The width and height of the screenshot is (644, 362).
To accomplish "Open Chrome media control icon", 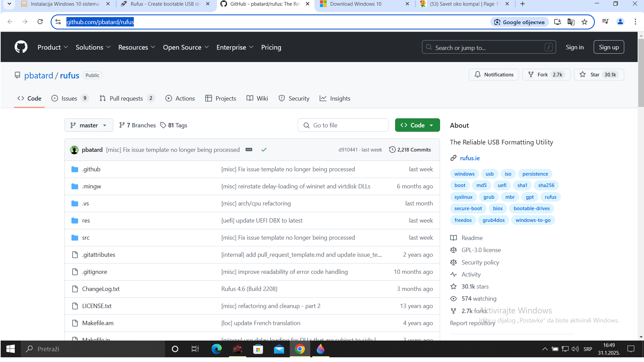I will click(x=605, y=22).
